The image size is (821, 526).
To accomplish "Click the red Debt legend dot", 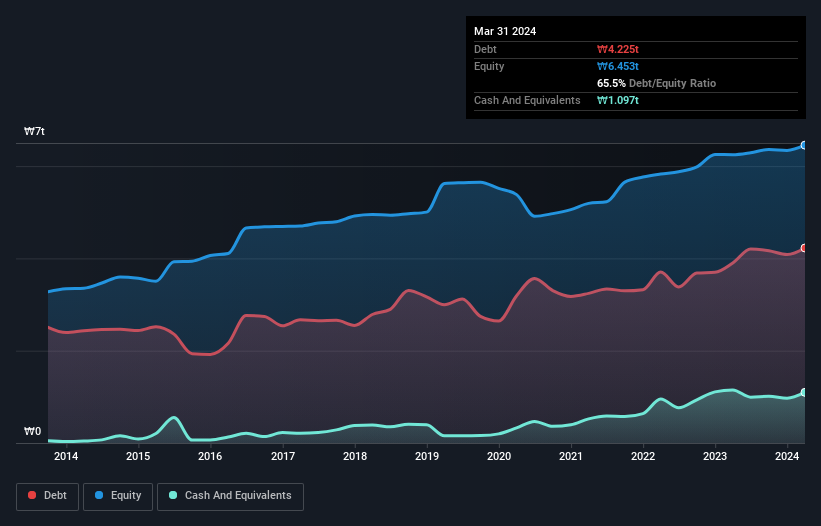I will click(32, 495).
